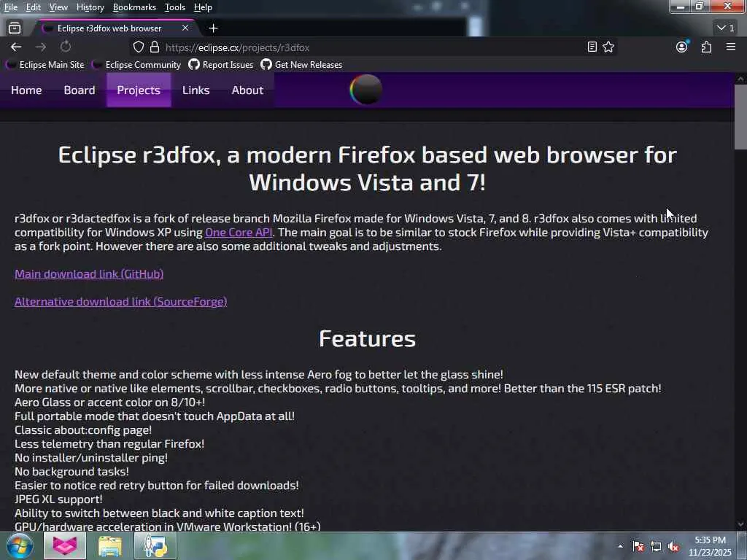Open the About nav item
Screen dimensions: 747x560
[x=247, y=90]
